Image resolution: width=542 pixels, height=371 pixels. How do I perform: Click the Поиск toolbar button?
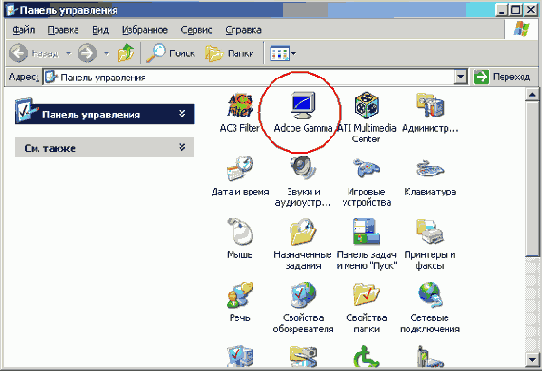170,53
